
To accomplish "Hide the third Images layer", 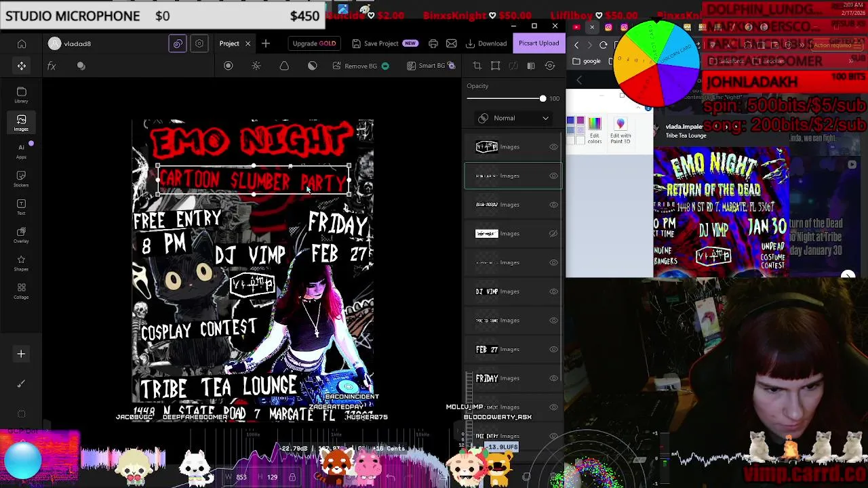I will point(553,205).
